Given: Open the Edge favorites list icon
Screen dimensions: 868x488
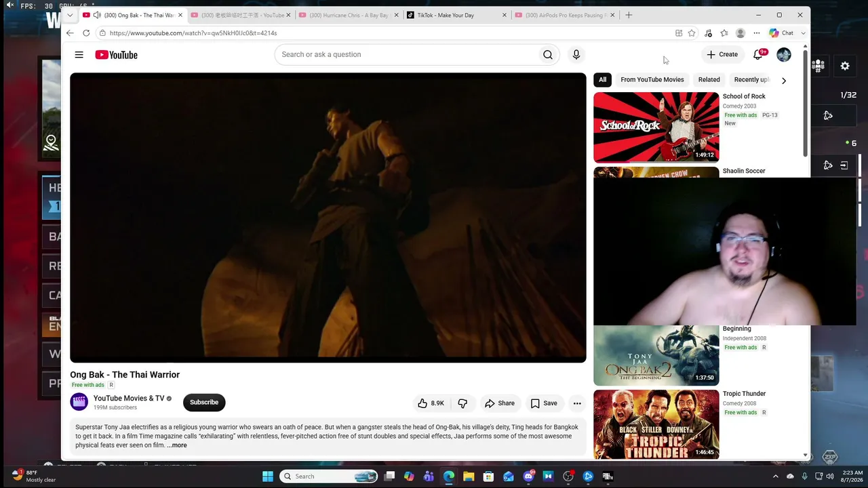Looking at the screenshot, I should click(724, 33).
